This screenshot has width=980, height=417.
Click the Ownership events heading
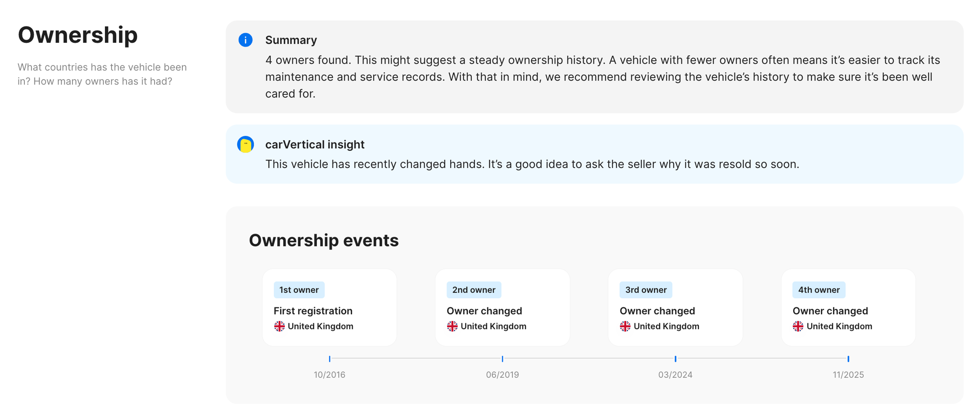pos(324,240)
